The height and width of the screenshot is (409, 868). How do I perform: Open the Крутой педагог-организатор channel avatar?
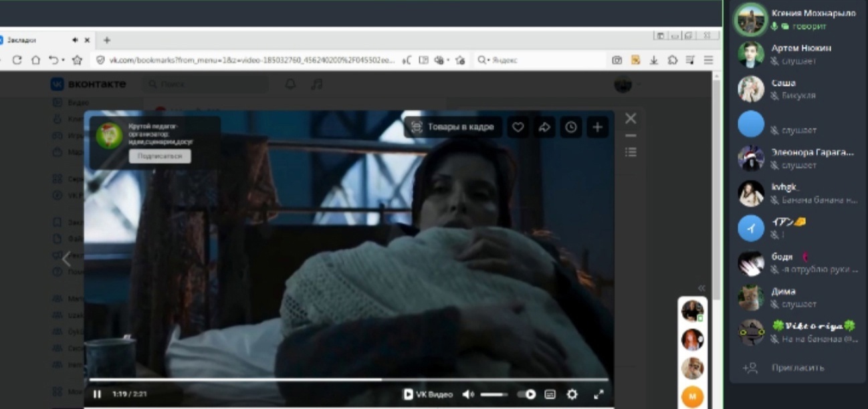109,136
